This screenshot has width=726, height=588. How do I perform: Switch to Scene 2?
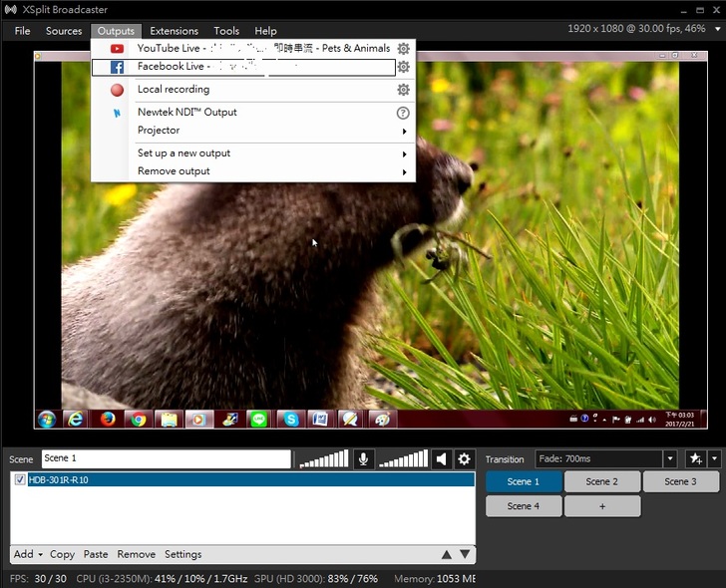click(601, 482)
